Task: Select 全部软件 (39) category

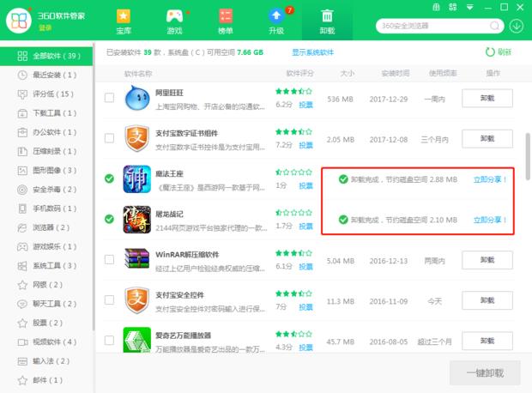Action: 46,56
